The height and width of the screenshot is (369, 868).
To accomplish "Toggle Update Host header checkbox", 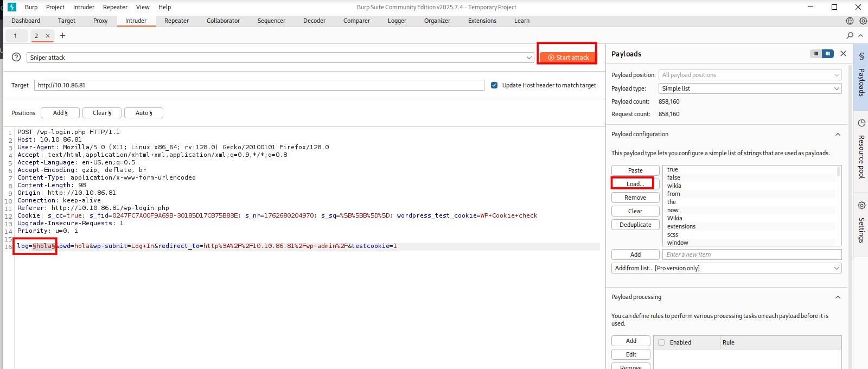I will click(x=494, y=85).
